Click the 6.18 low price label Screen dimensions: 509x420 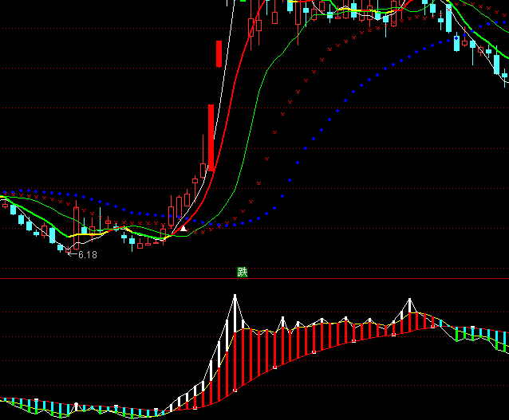point(87,255)
